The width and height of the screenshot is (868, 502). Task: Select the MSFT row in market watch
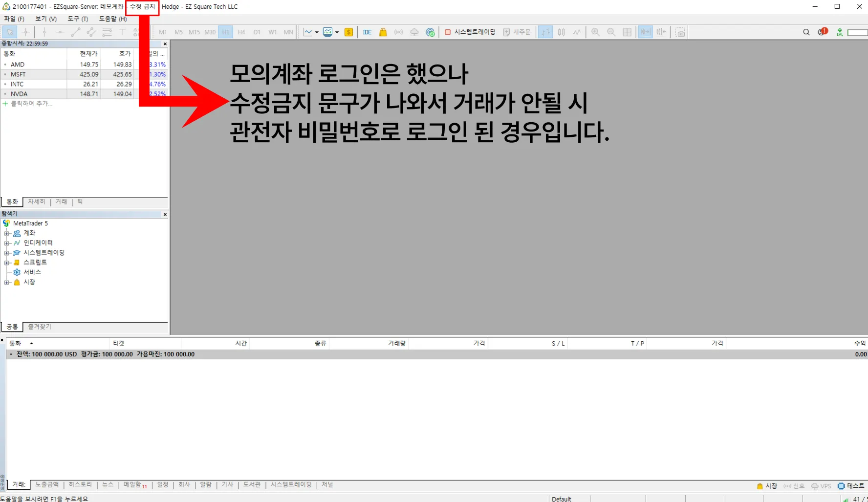84,74
